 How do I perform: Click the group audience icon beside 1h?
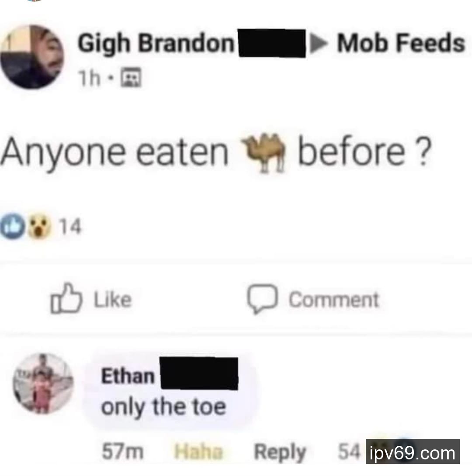[x=131, y=78]
